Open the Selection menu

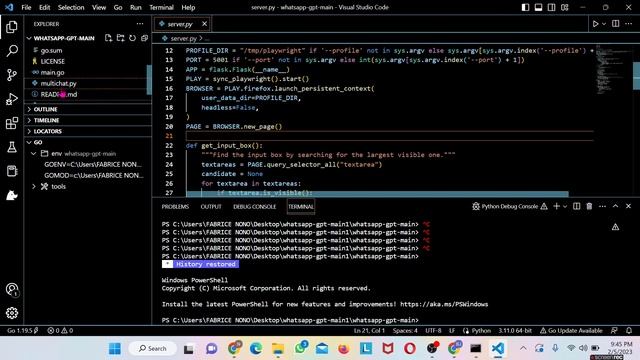coord(71,7)
